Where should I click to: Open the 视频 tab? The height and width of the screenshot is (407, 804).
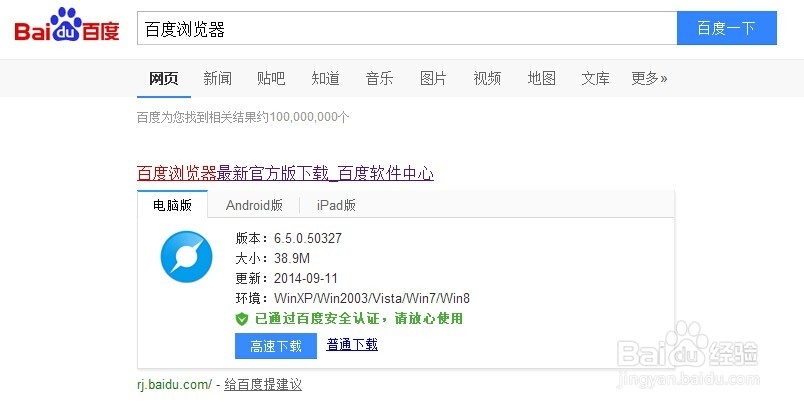(487, 78)
